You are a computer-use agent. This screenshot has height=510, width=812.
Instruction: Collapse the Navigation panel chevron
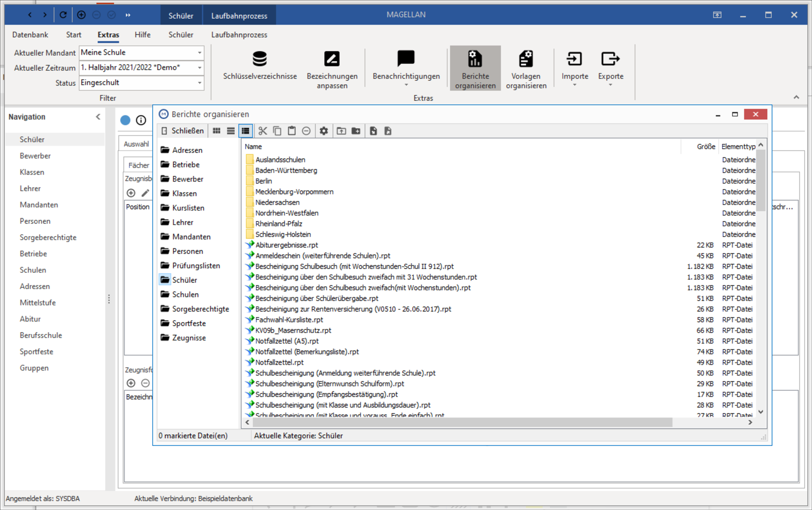pyautogui.click(x=98, y=117)
